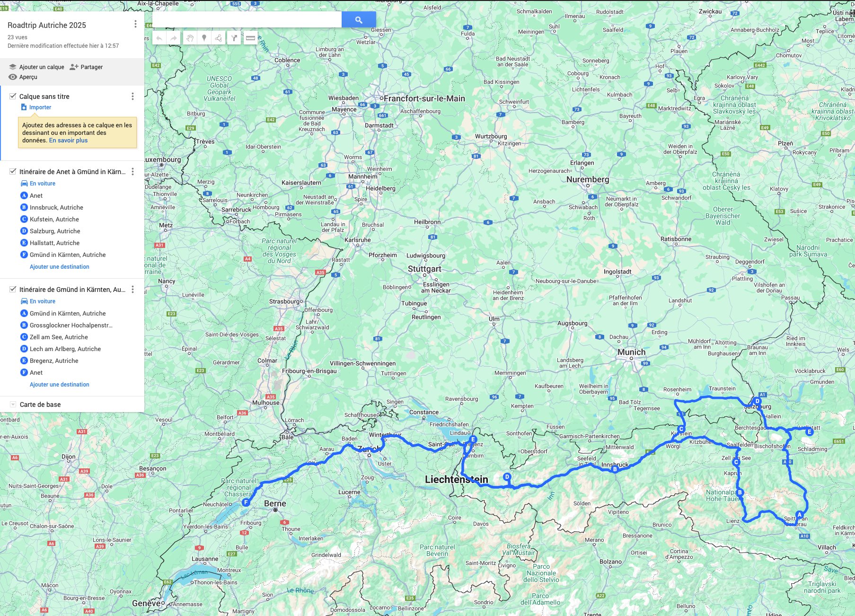Select stop B Innsbruck, Autriche

(x=52, y=207)
